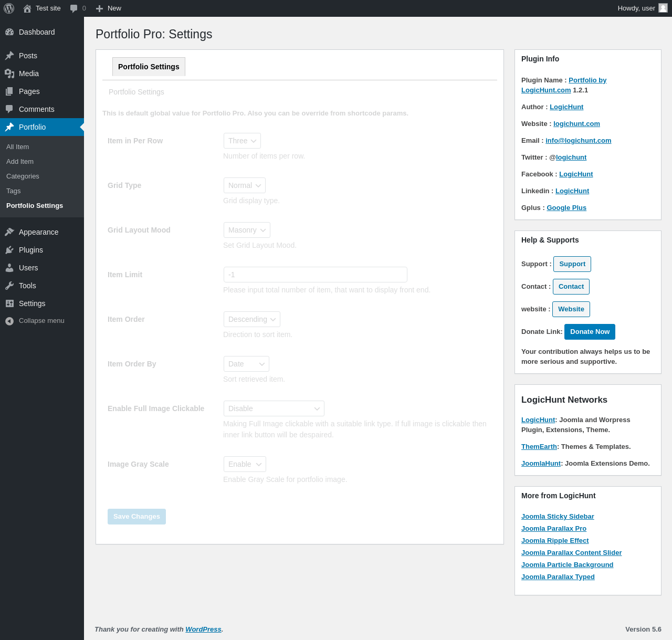
Task: Click the Dashboard gauge icon
Action: [x=9, y=32]
